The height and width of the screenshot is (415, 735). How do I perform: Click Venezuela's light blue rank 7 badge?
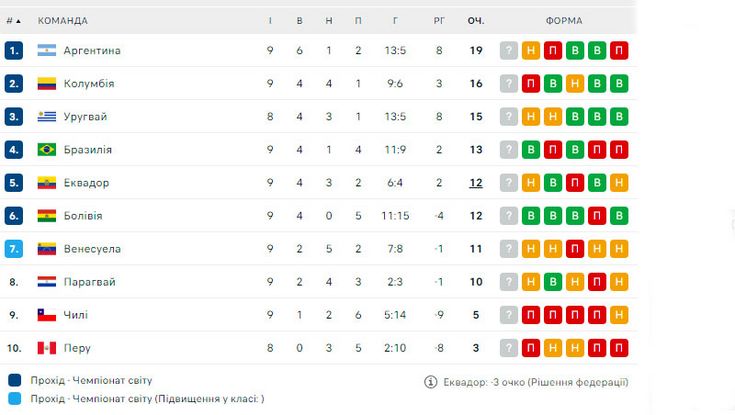click(14, 249)
